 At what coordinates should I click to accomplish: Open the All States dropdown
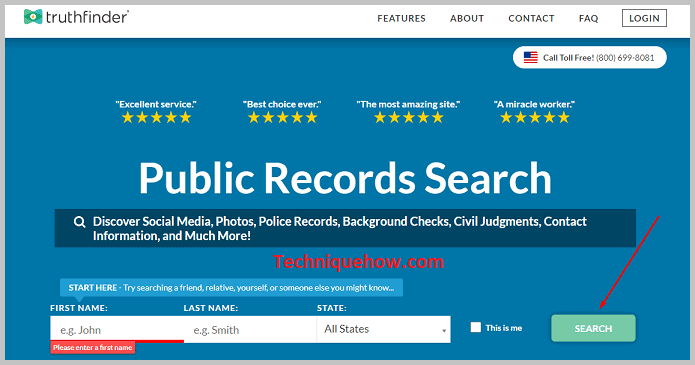tap(384, 329)
